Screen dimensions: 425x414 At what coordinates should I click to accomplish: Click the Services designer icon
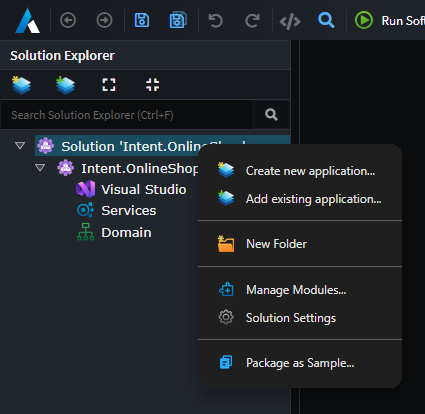pos(85,210)
